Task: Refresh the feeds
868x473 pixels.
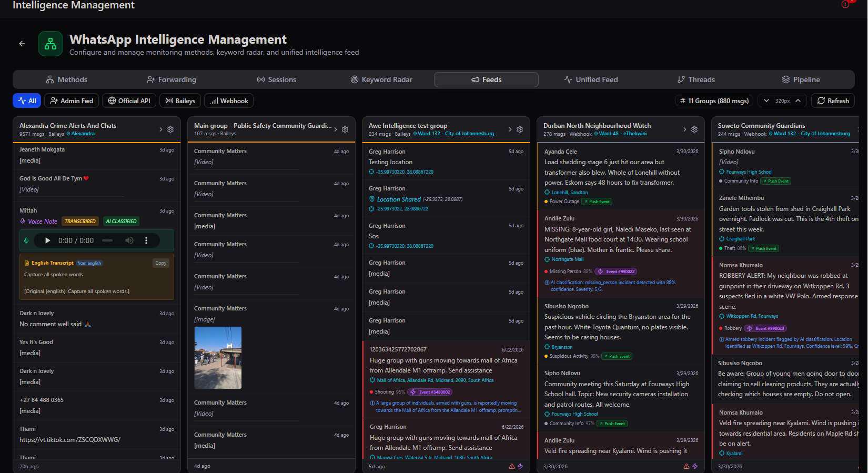Action: [x=833, y=100]
